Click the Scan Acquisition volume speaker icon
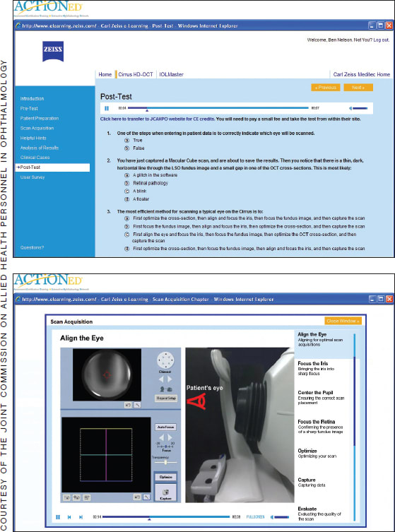The image size is (395, 532). tap(272, 517)
